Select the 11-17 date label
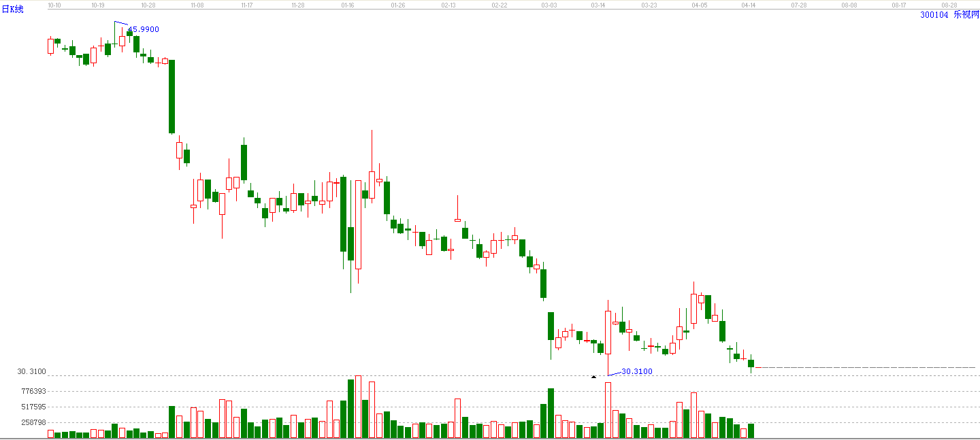This screenshot has height=440, width=980. point(247,5)
